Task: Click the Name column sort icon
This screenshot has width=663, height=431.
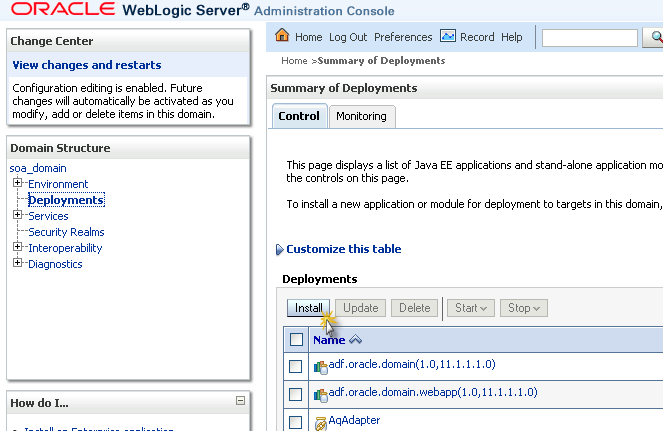Action: pyautogui.click(x=355, y=340)
